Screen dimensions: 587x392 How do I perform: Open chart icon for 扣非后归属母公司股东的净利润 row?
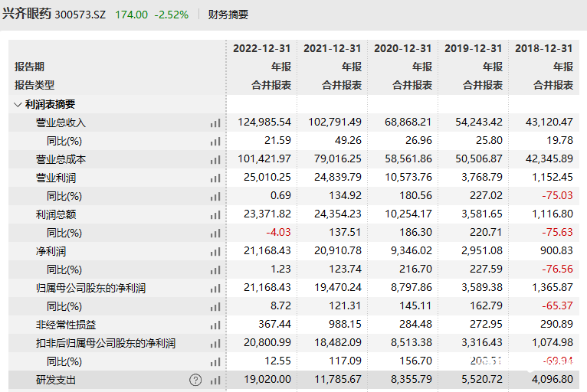click(215, 343)
